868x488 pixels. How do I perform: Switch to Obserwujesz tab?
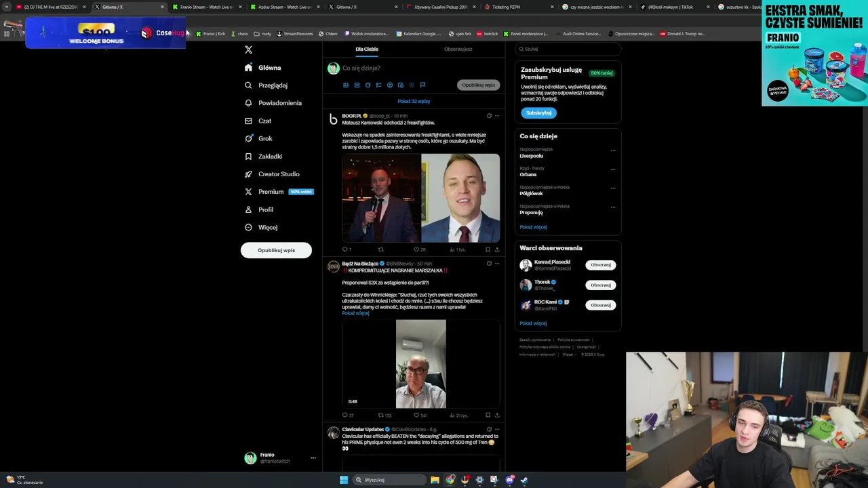pos(458,49)
